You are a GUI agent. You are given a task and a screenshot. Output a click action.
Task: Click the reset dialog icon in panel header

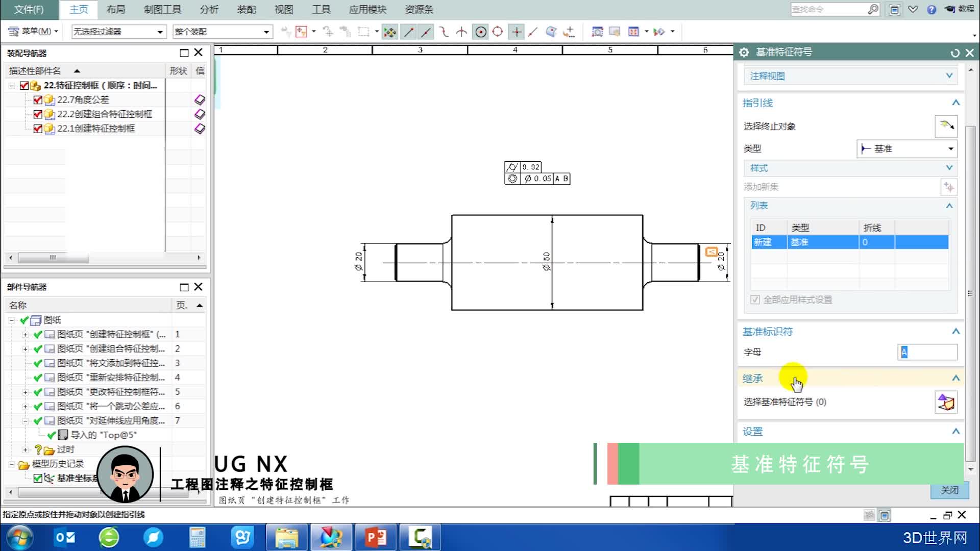pyautogui.click(x=954, y=53)
